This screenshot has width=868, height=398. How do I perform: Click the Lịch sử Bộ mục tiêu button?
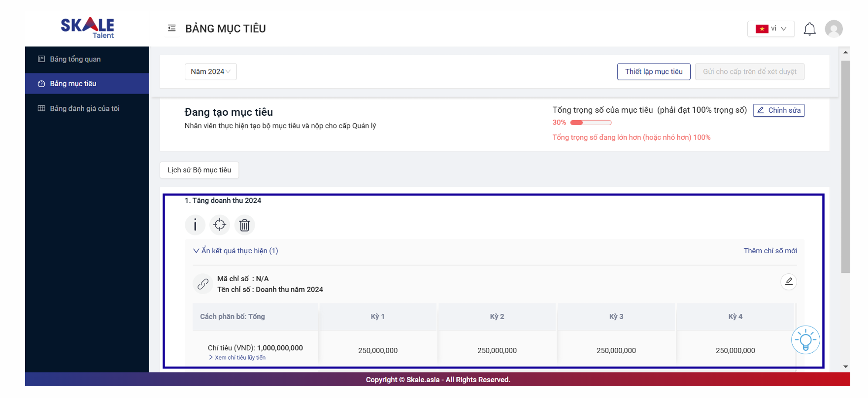coord(199,170)
